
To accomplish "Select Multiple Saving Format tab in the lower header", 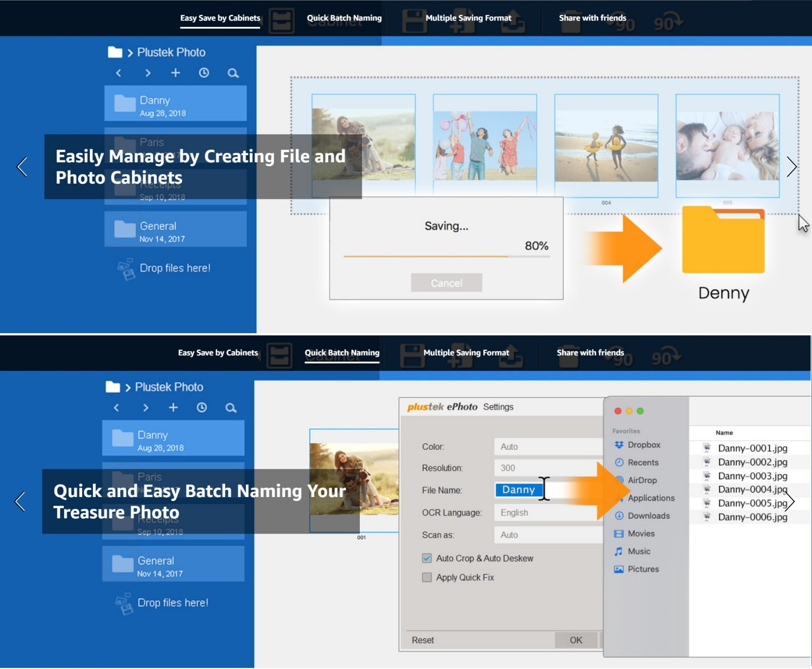I will click(x=466, y=353).
